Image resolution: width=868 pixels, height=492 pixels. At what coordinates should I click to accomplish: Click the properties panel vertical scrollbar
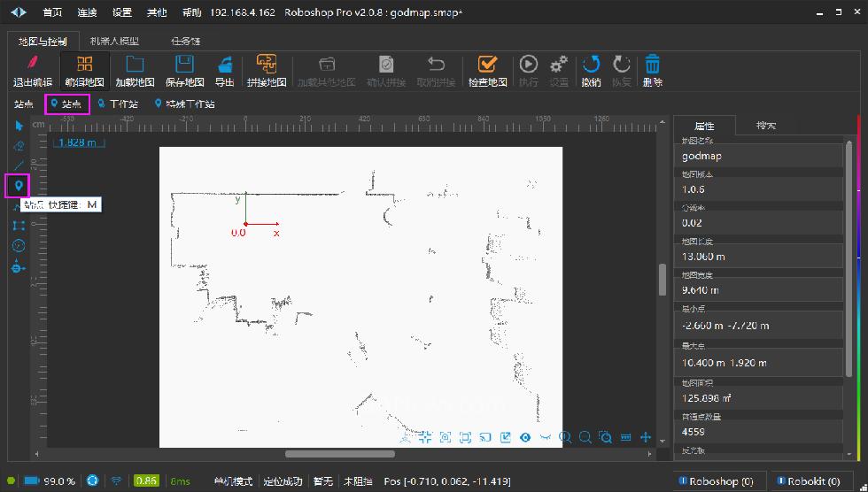[x=849, y=258]
